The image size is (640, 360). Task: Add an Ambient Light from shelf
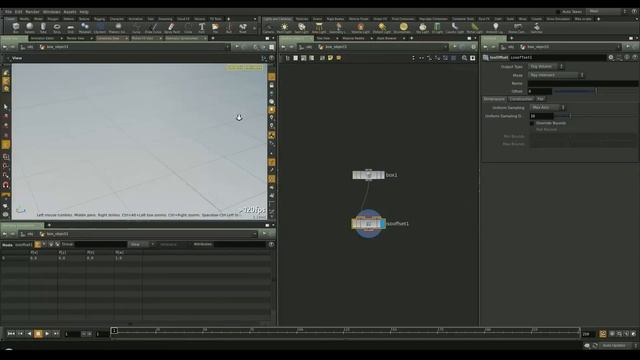(495, 28)
